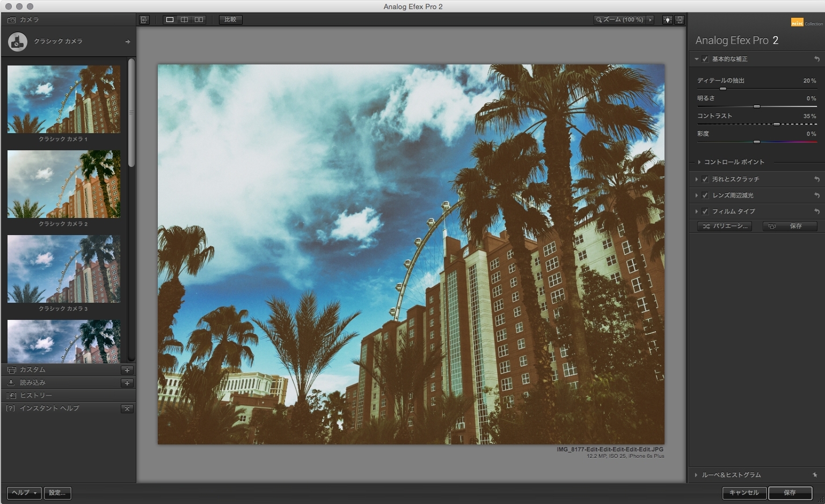Click the キャンセル button
The width and height of the screenshot is (825, 504).
coord(744,493)
